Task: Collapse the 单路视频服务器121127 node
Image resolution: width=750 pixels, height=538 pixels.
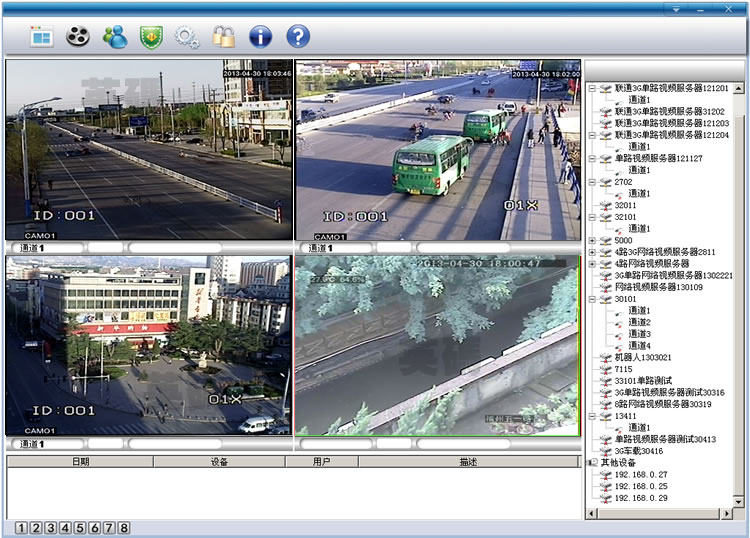Action: [x=592, y=159]
